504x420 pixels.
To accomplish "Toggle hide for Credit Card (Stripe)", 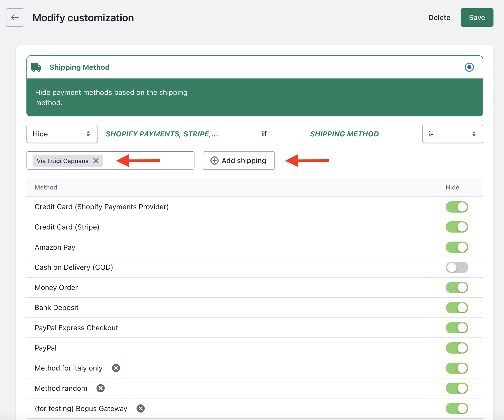I will (457, 227).
